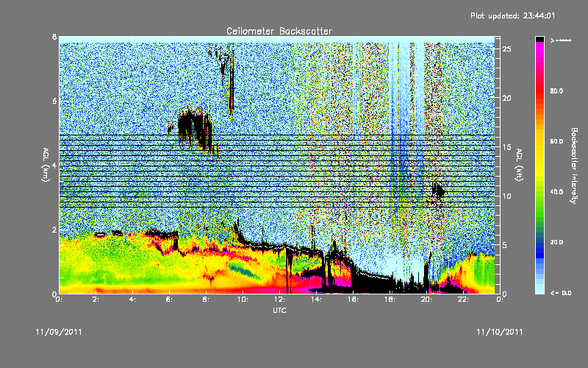Image resolution: width=588 pixels, height=368 pixels.
Task: Click the '22:' hour label on the time axis
Action: pos(463,300)
